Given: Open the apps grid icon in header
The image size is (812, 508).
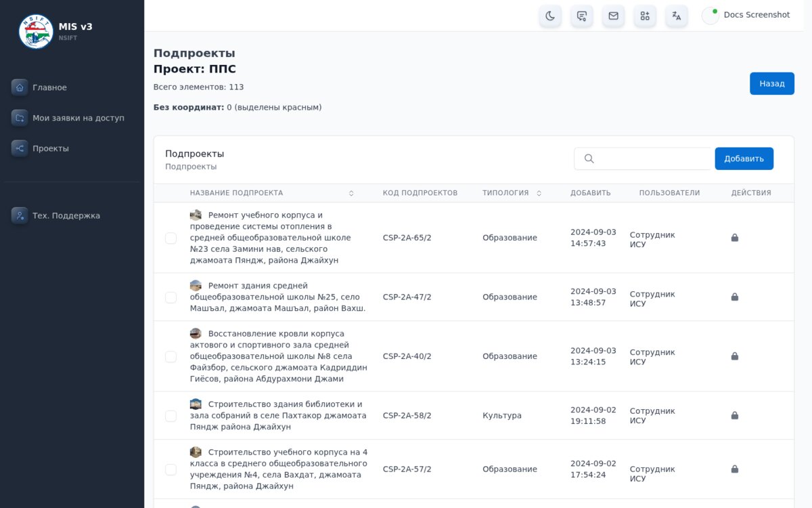Looking at the screenshot, I should tap(645, 16).
